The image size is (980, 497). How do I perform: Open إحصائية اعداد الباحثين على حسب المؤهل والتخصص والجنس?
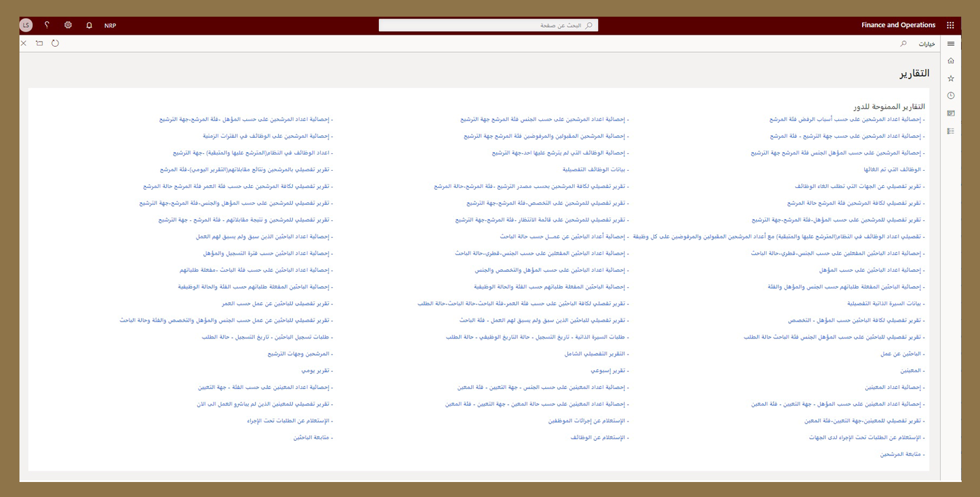click(552, 270)
